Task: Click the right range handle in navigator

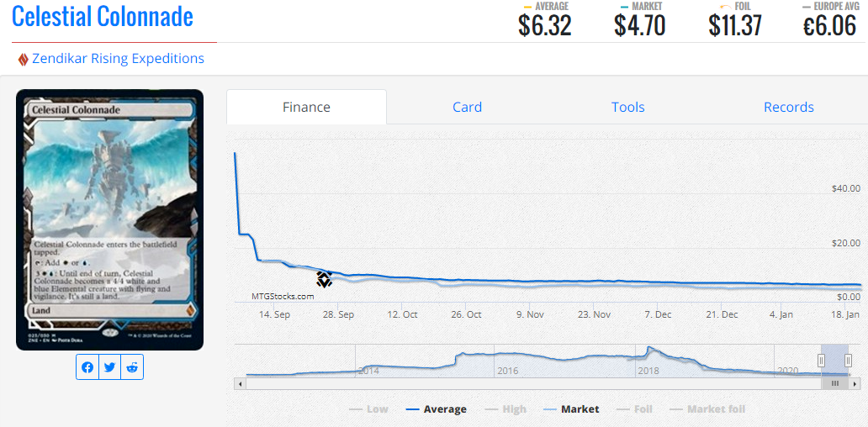Action: [849, 361]
